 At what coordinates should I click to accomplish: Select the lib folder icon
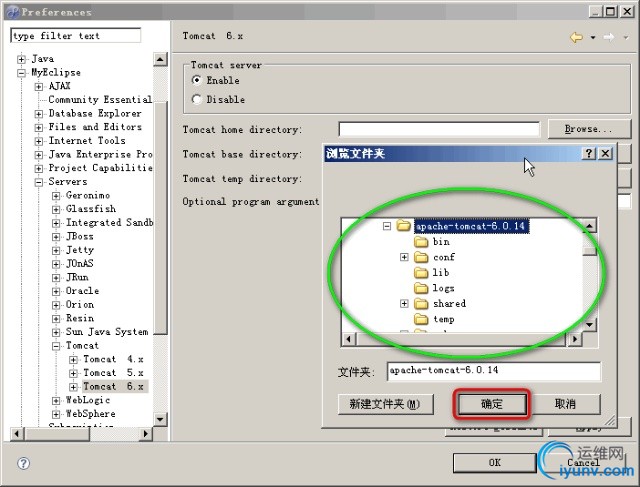point(421,273)
